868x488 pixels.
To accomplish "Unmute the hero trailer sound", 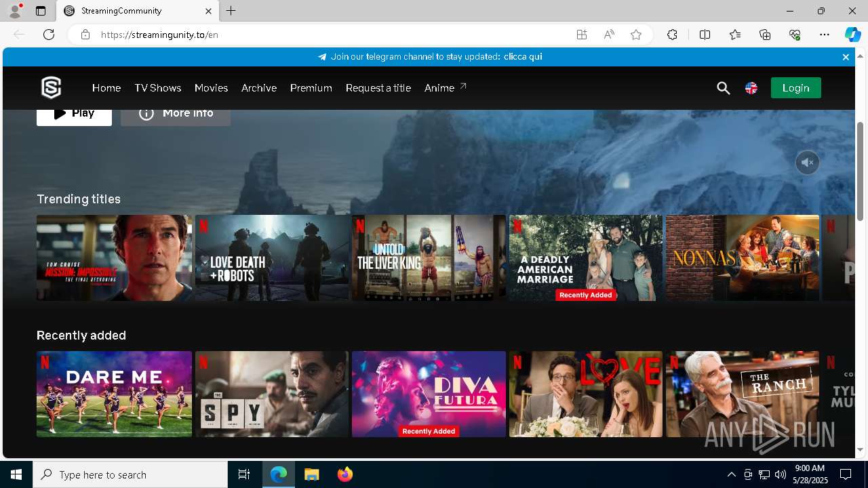I will pos(808,163).
